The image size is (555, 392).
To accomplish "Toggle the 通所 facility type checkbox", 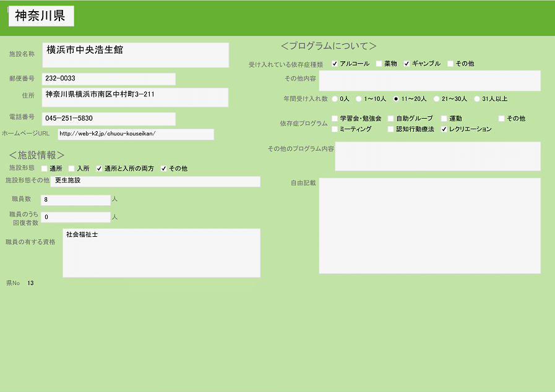I will click(44, 169).
